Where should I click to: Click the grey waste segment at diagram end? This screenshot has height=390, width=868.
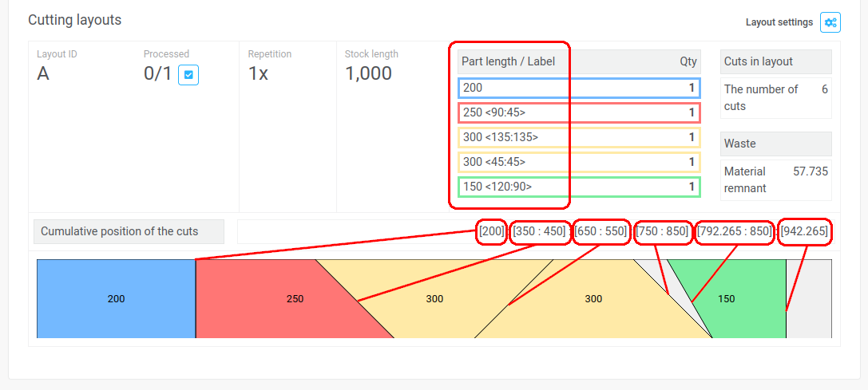tap(809, 299)
